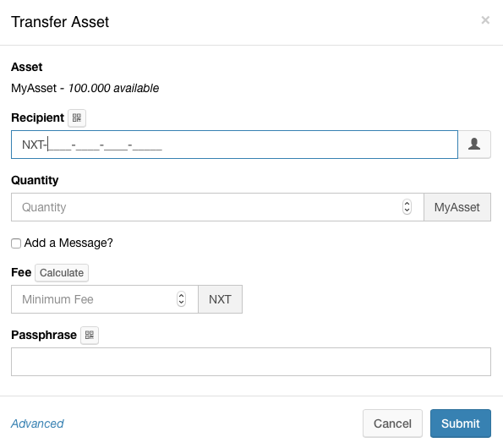Scan QR code for Passphrase
The height and width of the screenshot is (448, 503).
[x=90, y=336]
